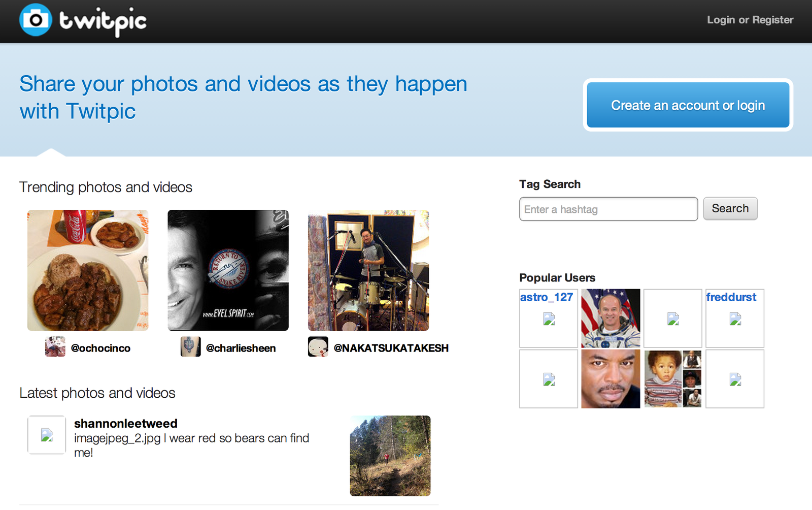Viewport: 812px width, 510px height.
Task: Select the close-up man face popular user
Action: click(611, 379)
